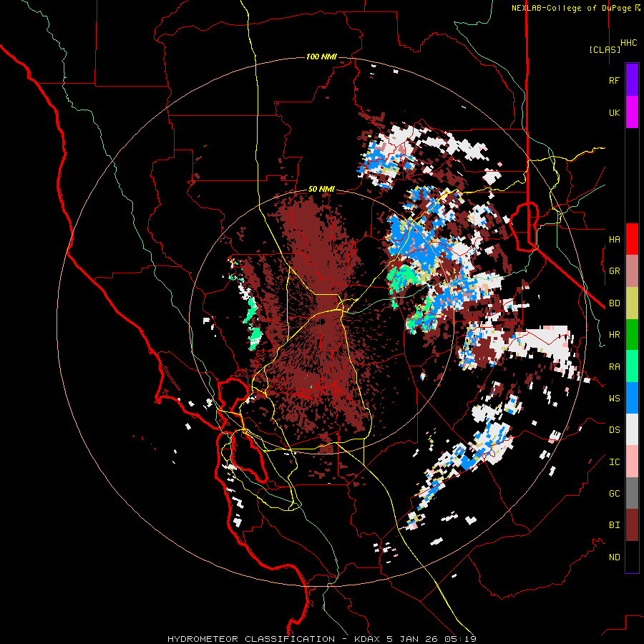Click the HR dark green legend swatch
Screen dimensions: 644x644
[632, 334]
